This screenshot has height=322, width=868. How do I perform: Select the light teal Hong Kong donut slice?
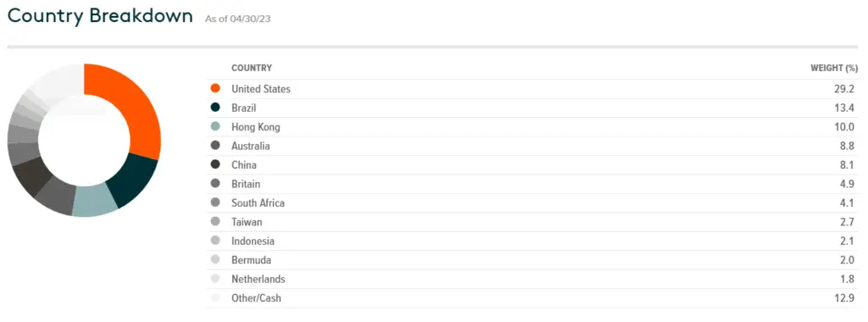coord(94,200)
